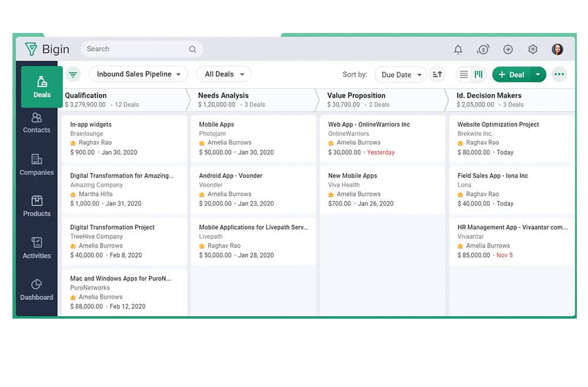588x387 pixels.
Task: Click the Viva Health company name
Action: 344,185
